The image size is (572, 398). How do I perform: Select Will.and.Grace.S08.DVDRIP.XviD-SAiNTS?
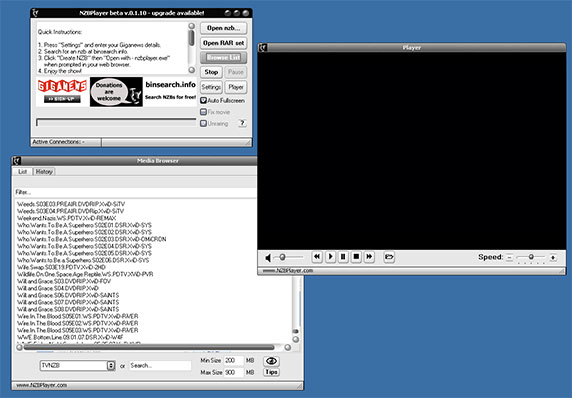click(x=68, y=309)
